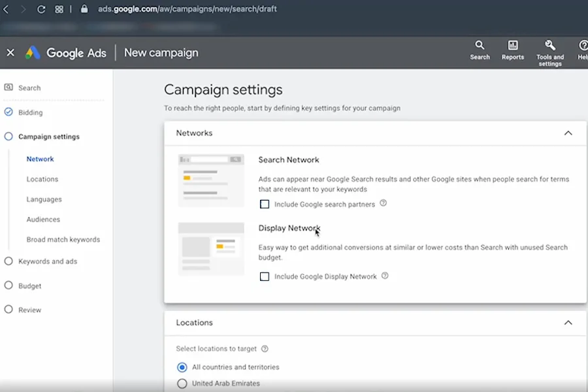This screenshot has height=392, width=588.
Task: Go to the Review step
Action: (29, 310)
